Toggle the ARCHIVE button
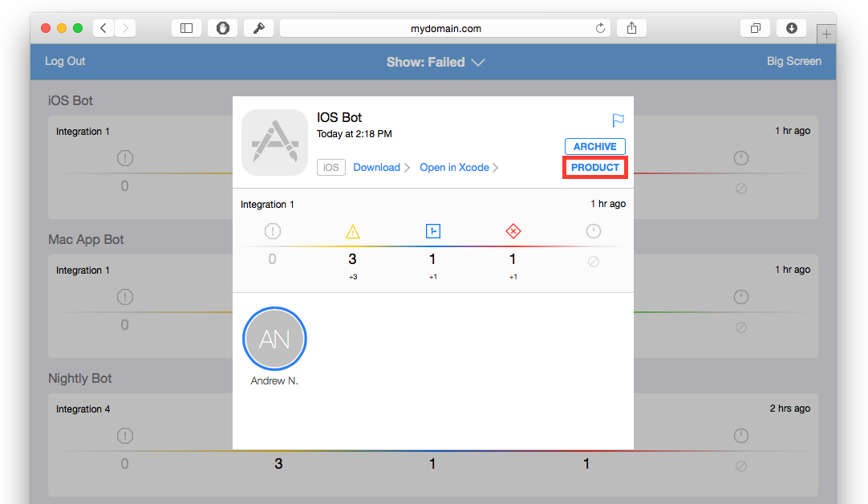This screenshot has width=868, height=504. pos(595,146)
